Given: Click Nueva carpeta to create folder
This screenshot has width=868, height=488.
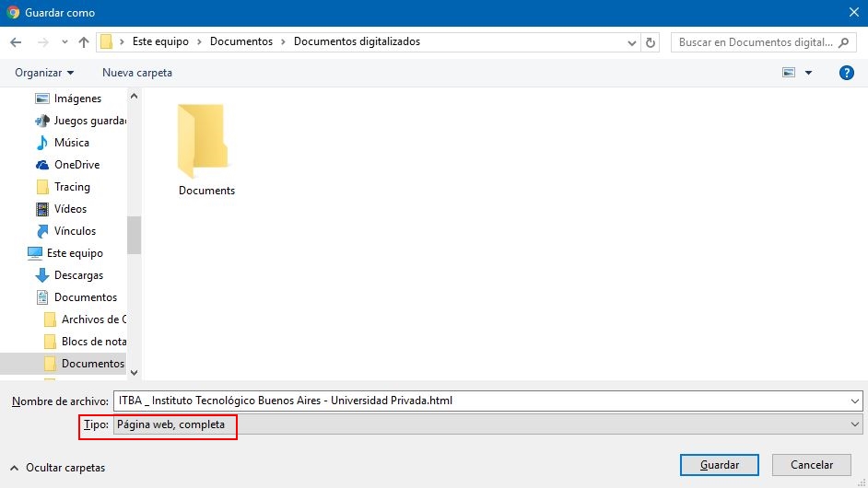Looking at the screenshot, I should [137, 73].
